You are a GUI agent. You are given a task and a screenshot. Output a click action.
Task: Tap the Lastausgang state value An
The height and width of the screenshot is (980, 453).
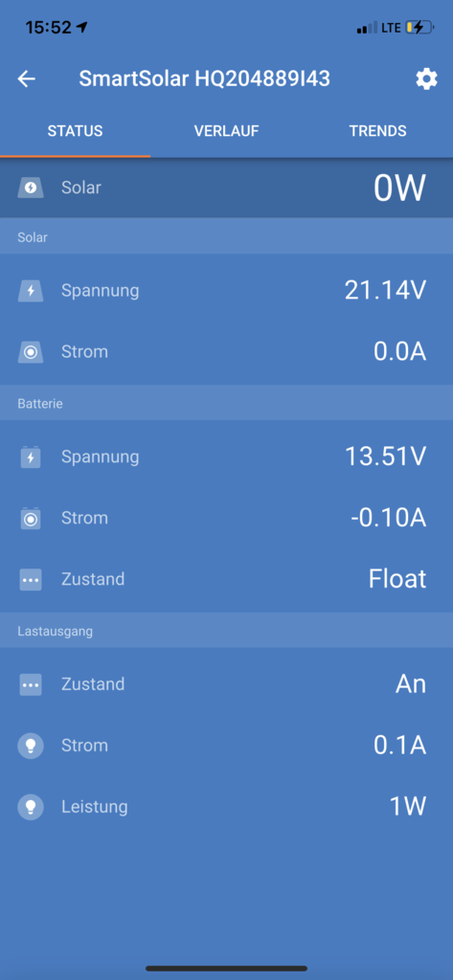tap(411, 683)
